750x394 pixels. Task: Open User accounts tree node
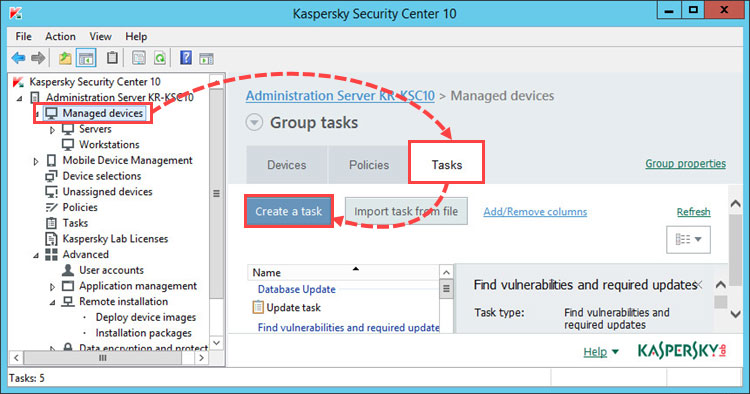click(111, 270)
